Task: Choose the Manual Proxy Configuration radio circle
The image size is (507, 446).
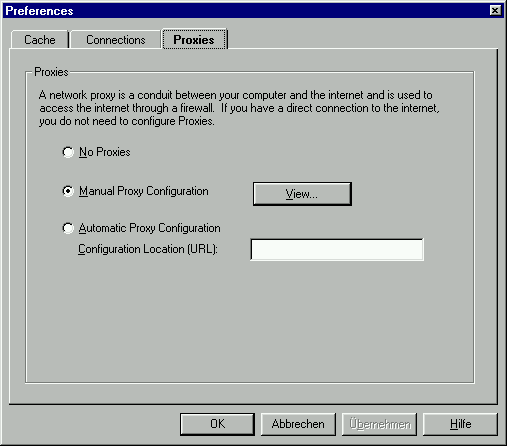Action: [x=68, y=191]
